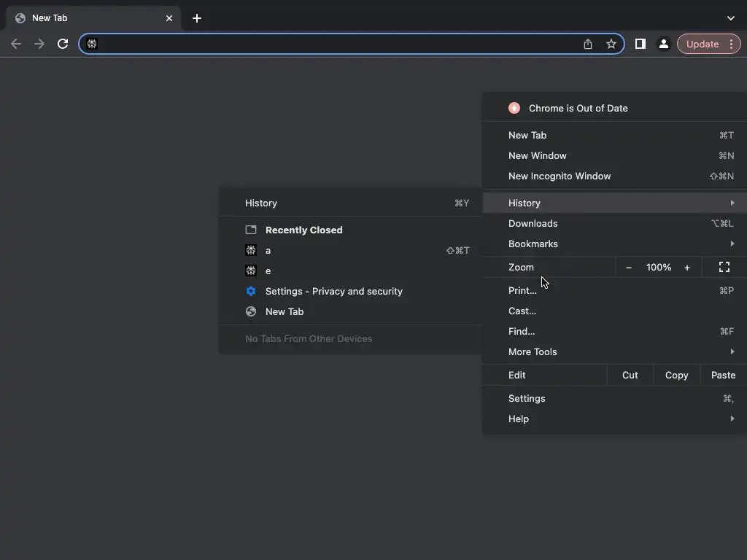Reopen New Tab from Recently Closed
The image size is (747, 560).
(350, 312)
